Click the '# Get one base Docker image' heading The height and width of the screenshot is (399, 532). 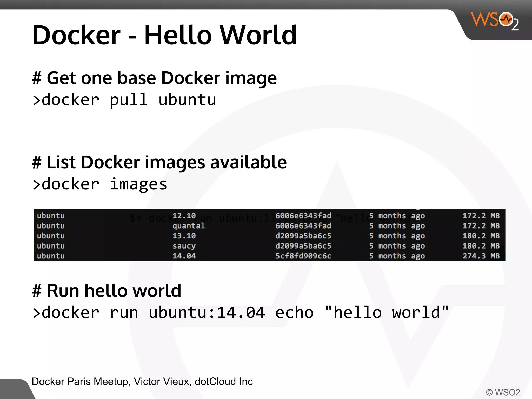coord(154,78)
